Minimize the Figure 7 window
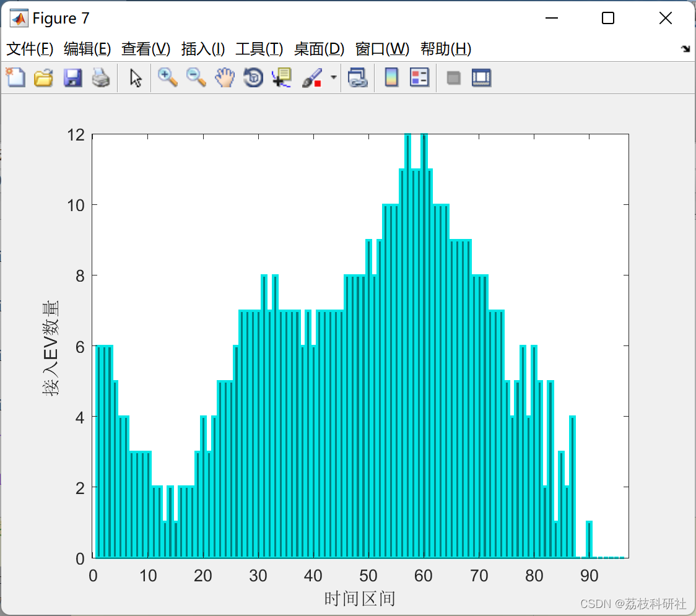The height and width of the screenshot is (616, 696). click(552, 18)
